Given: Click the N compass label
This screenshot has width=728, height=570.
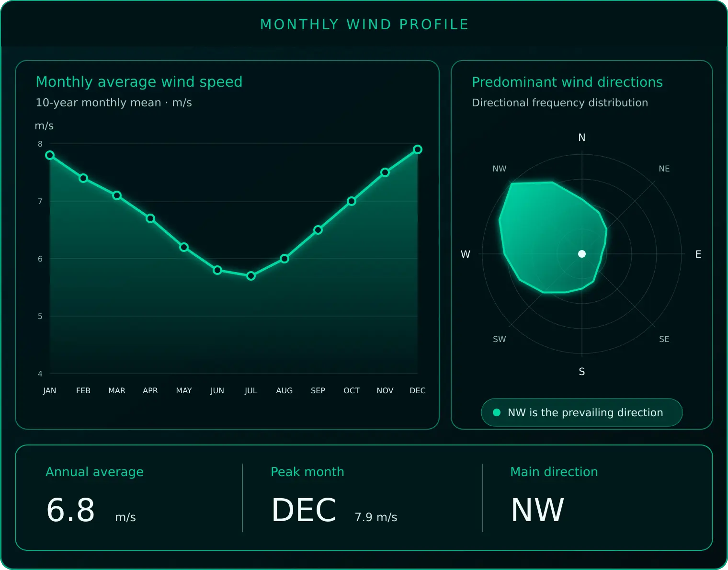Looking at the screenshot, I should point(582,137).
